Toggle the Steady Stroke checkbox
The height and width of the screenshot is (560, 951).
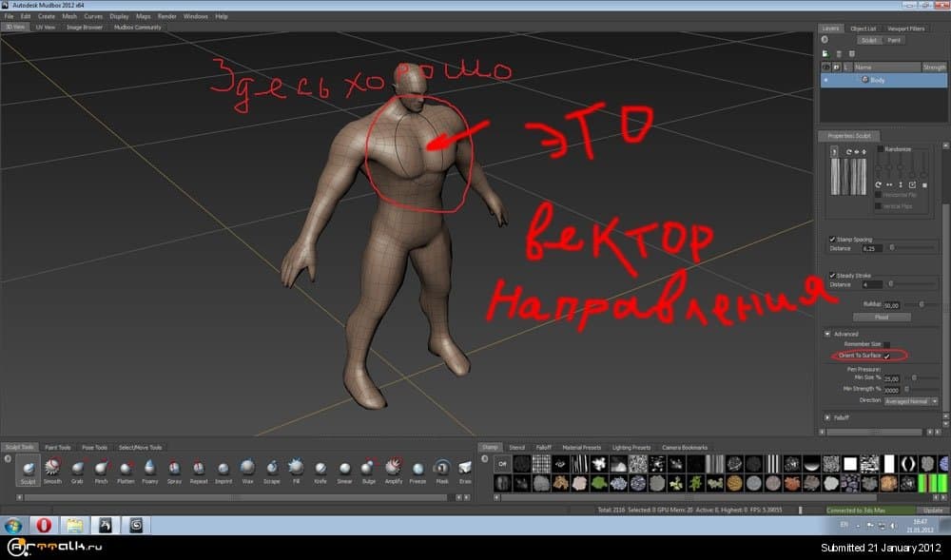tap(832, 275)
